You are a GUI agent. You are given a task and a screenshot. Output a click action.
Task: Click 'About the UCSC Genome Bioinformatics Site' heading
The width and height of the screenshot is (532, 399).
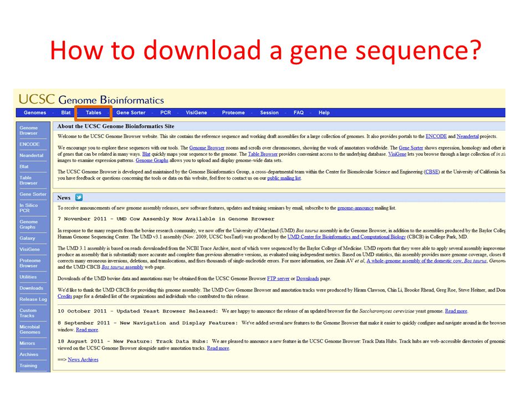116,126
